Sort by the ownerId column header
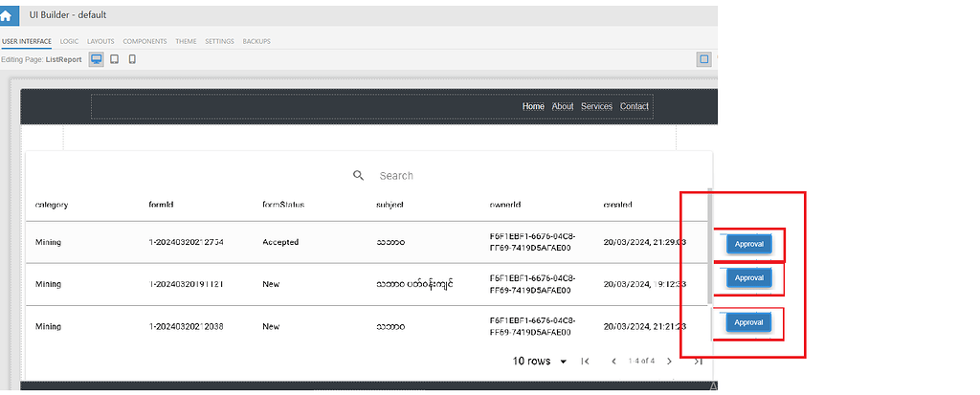 (x=505, y=205)
